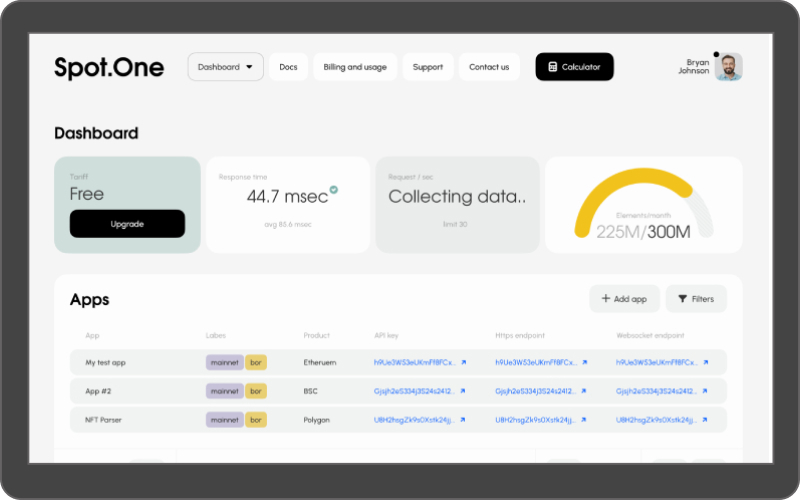Screen dimensions: 800x500
Task: Click the Polygon product cell
Action: point(316,420)
